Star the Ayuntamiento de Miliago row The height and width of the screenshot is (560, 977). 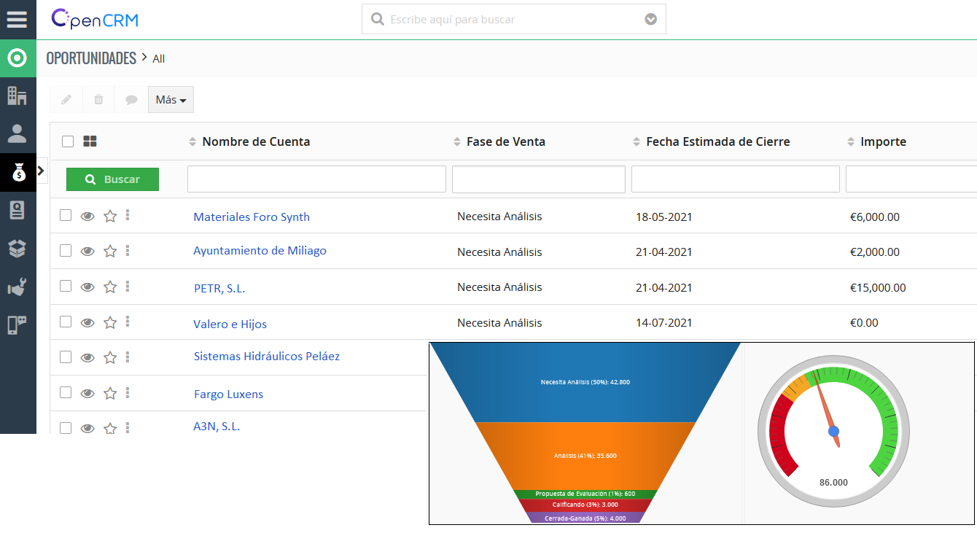(110, 251)
